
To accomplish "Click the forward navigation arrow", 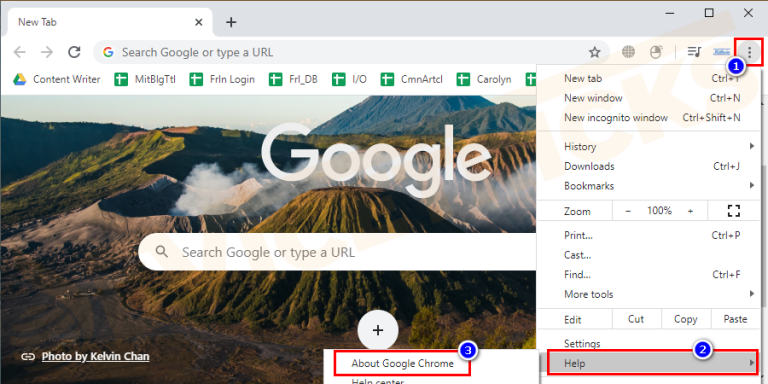I will click(x=47, y=52).
